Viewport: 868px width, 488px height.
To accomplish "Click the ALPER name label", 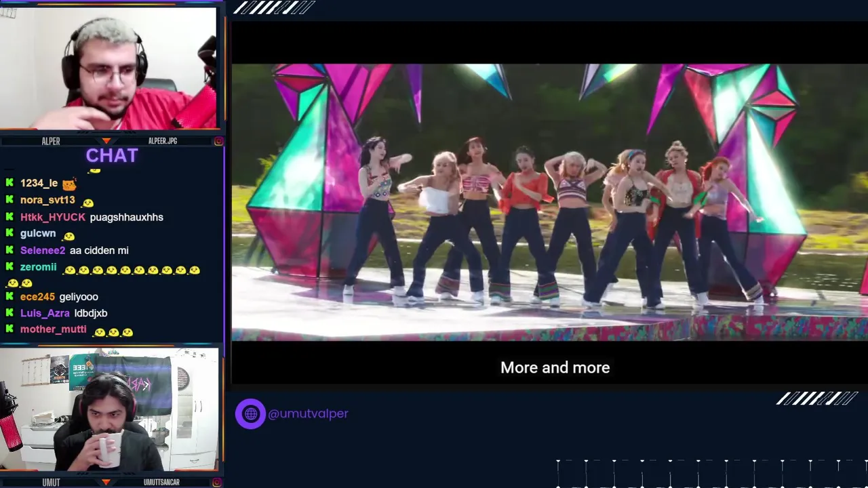I will (x=51, y=141).
